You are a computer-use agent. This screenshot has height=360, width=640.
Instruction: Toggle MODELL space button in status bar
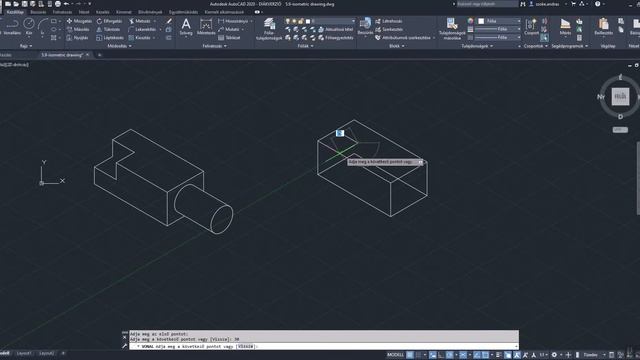[x=395, y=355]
